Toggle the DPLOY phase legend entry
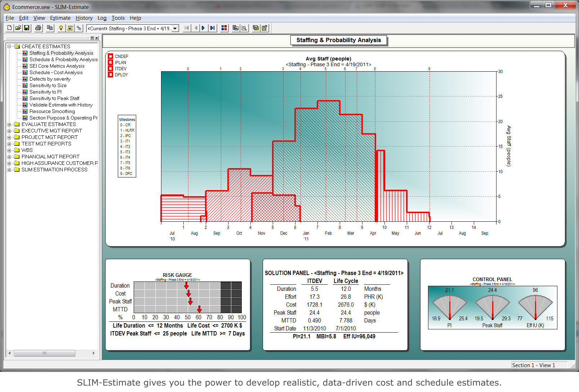 pos(110,75)
